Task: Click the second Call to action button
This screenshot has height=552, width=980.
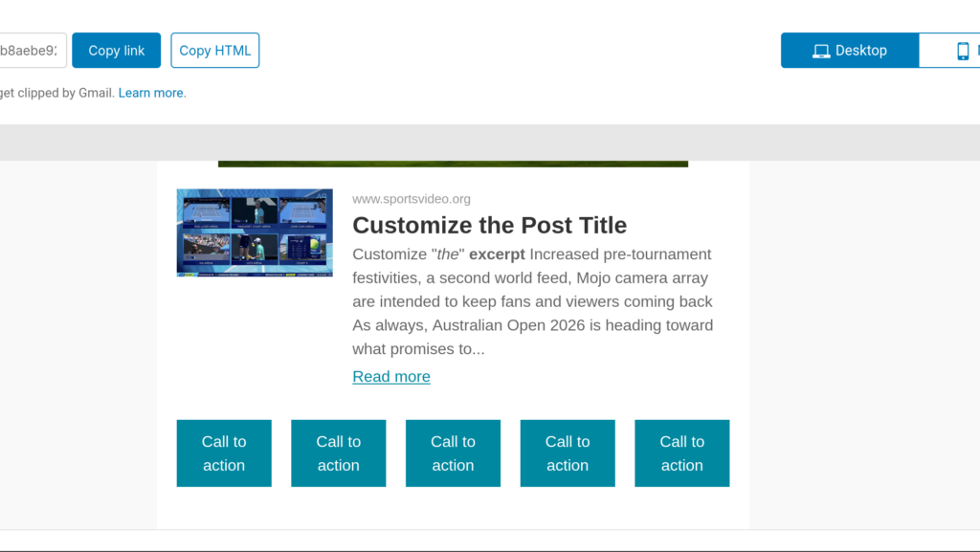Action: coord(339,453)
